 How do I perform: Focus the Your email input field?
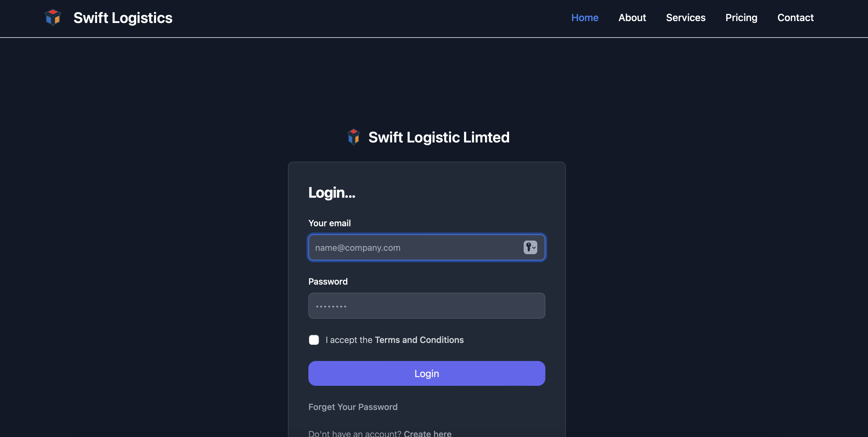point(414,248)
